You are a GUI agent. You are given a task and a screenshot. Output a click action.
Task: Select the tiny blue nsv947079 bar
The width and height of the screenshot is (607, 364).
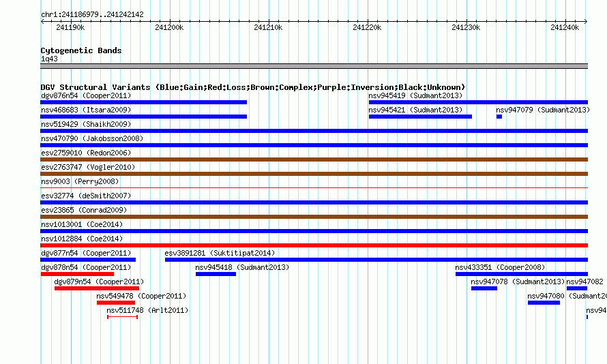pyautogui.click(x=499, y=117)
